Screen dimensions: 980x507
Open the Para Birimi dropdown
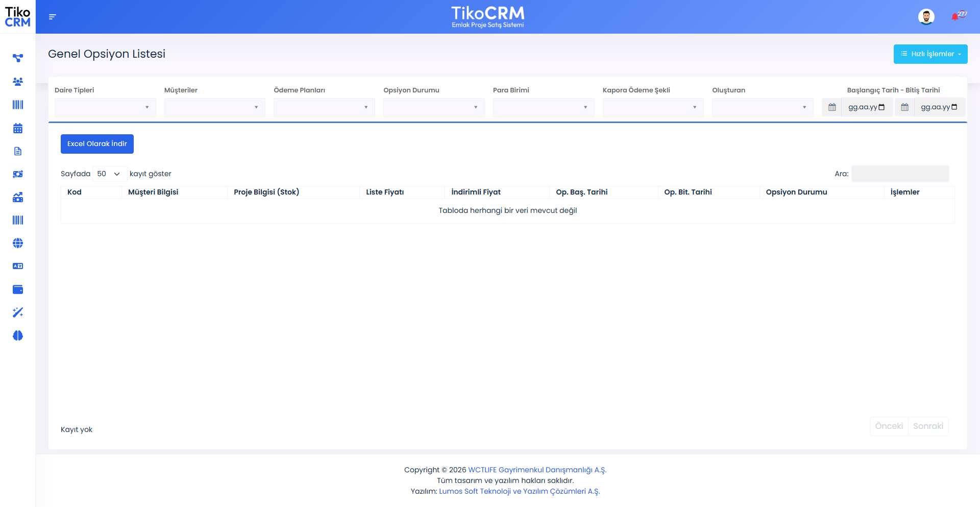[x=543, y=107]
